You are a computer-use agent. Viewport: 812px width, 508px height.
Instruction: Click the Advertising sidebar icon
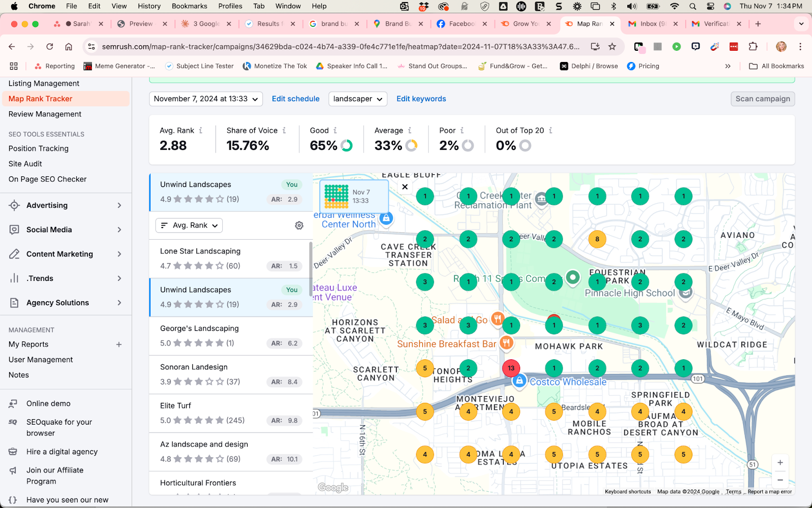(14, 205)
